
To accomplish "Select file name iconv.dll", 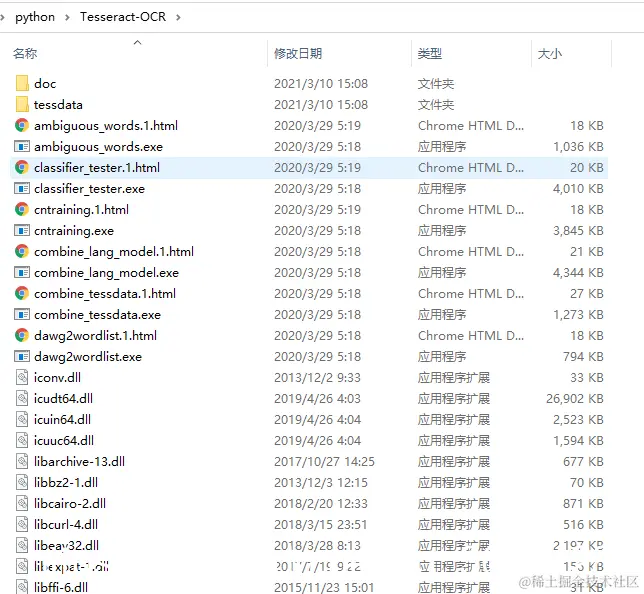I will point(57,378).
